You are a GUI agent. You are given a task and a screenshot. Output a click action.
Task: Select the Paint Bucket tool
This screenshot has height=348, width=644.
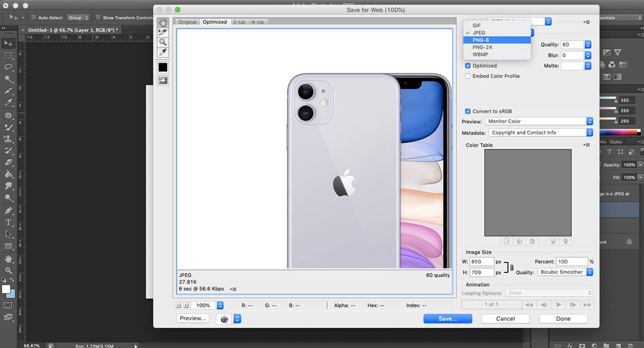[x=8, y=175]
